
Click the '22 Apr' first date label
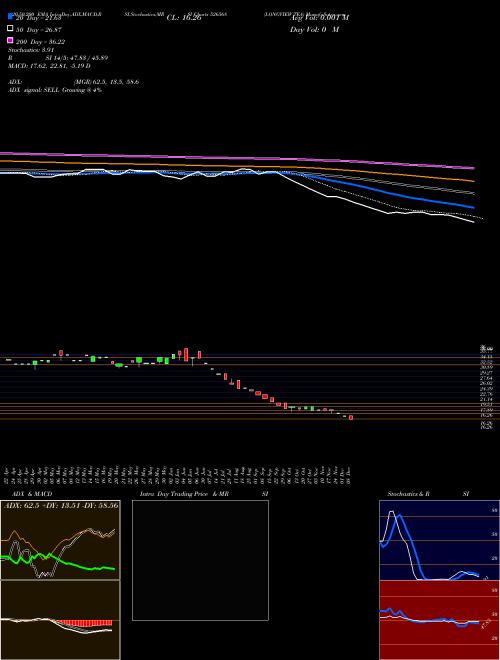coord(8,475)
